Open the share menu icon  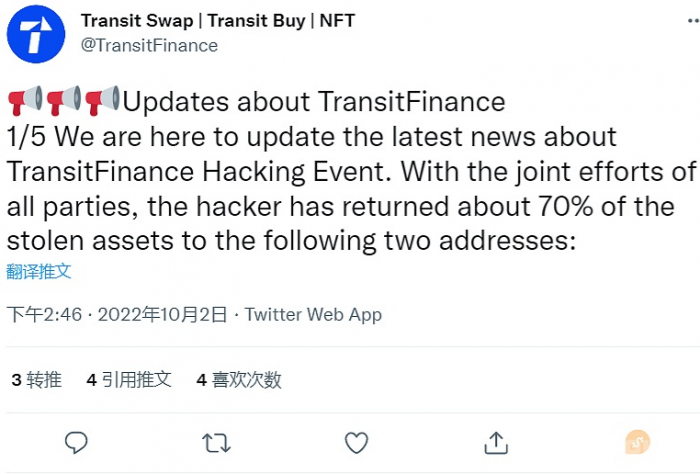(495, 441)
